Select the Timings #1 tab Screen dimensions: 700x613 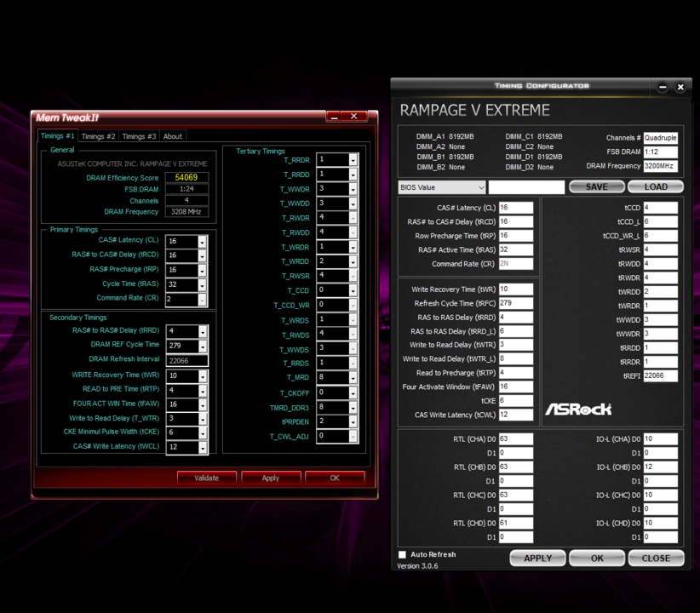[58, 135]
